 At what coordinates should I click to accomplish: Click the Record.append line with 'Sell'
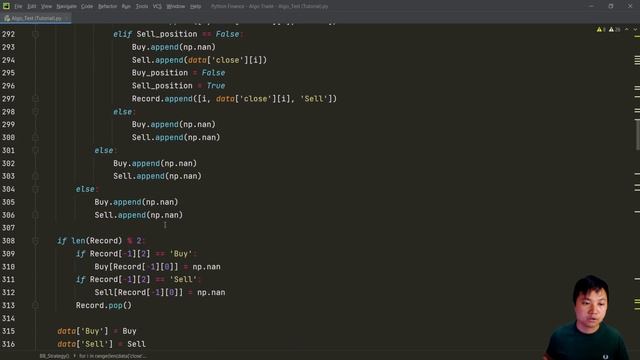coord(234,99)
